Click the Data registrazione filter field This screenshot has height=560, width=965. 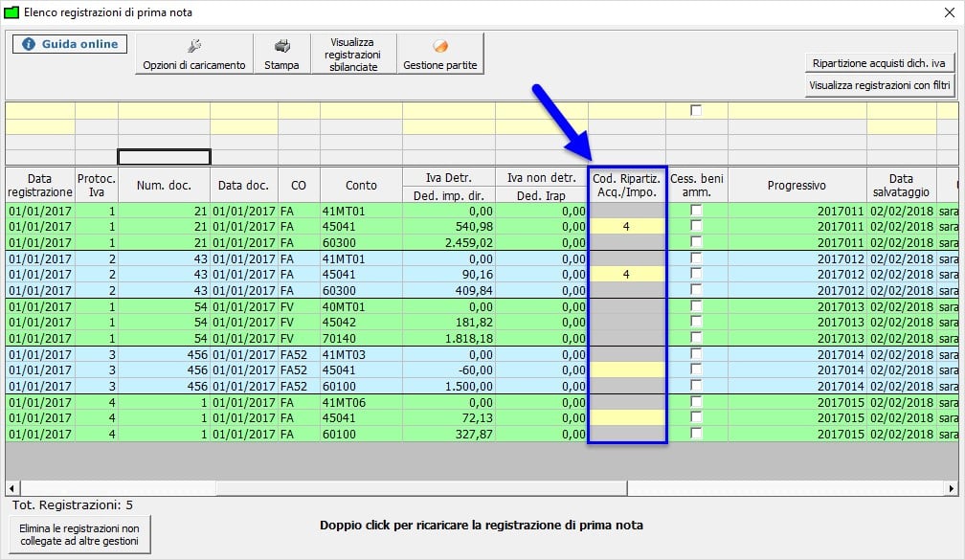[x=40, y=111]
